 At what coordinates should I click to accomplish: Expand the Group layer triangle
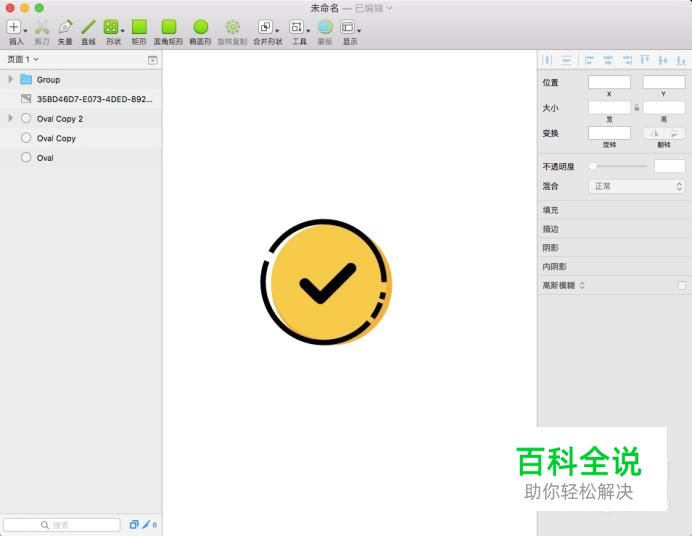11,79
